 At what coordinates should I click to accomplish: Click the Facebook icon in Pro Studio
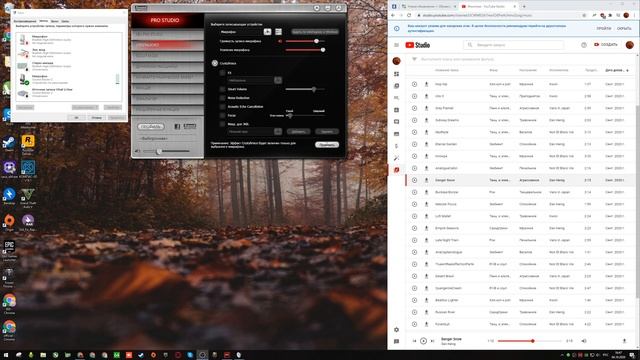click(x=177, y=127)
